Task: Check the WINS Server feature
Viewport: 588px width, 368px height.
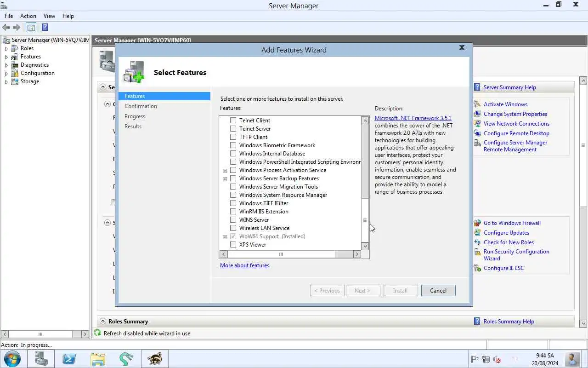Action: pos(233,220)
